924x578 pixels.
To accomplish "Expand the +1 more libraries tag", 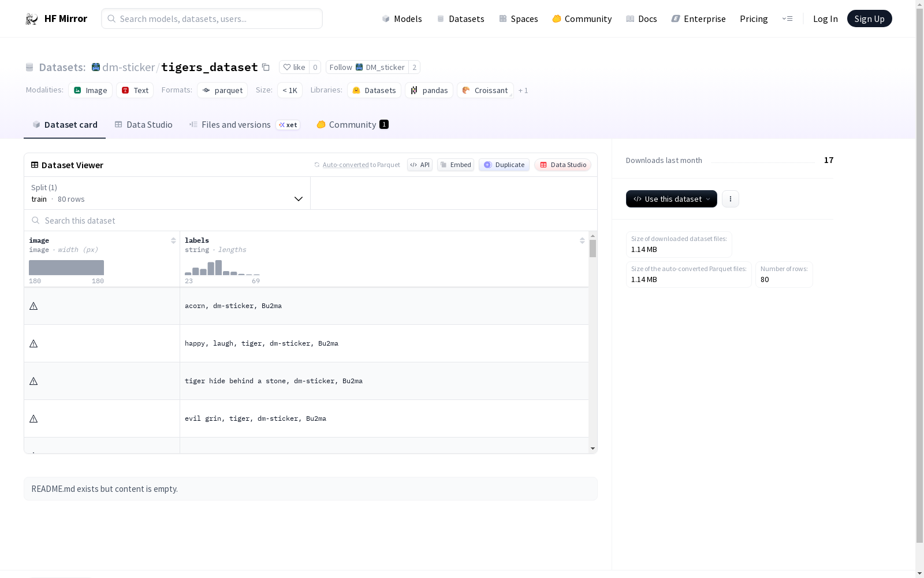I will 523,91.
